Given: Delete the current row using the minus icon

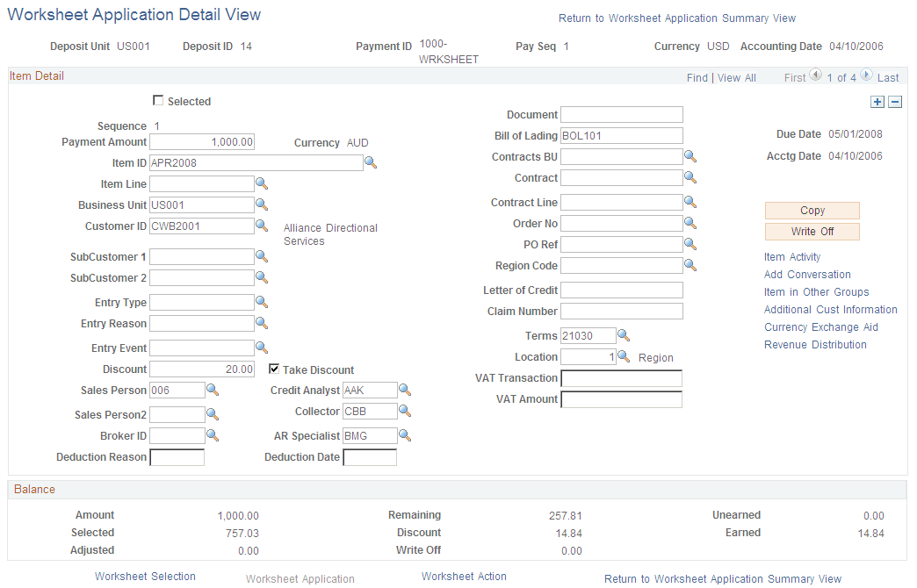Looking at the screenshot, I should [894, 102].
